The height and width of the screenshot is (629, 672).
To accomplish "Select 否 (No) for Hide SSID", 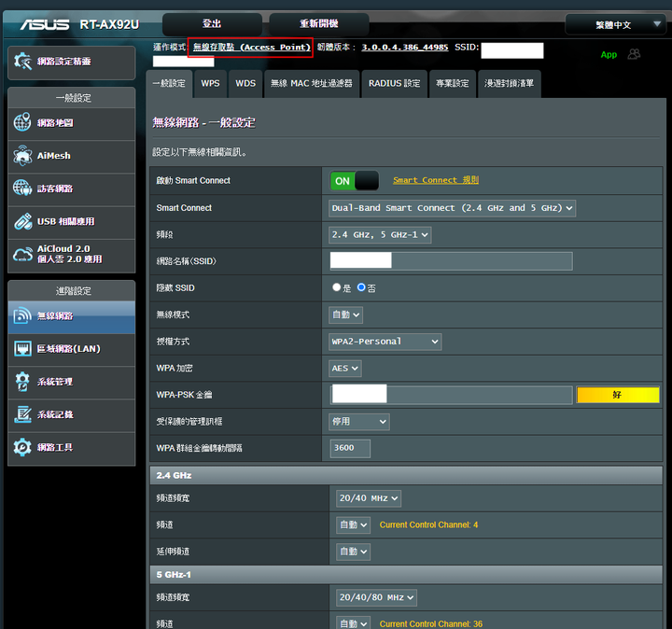I will (x=361, y=287).
